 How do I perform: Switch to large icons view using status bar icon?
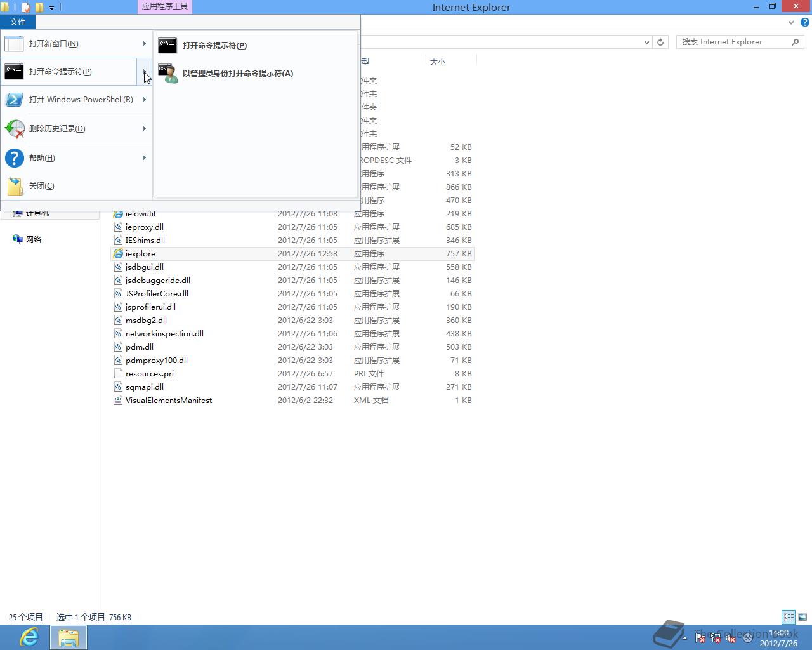point(802,617)
